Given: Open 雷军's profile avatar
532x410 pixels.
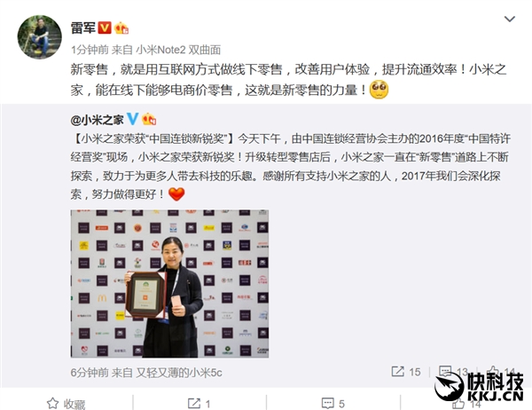Looking at the screenshot, I should click(x=39, y=36).
